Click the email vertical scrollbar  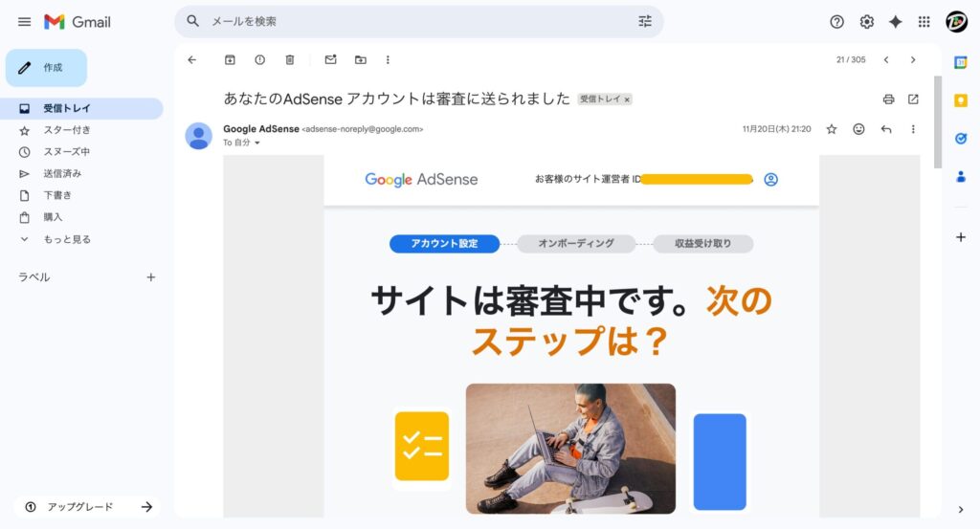[x=938, y=122]
